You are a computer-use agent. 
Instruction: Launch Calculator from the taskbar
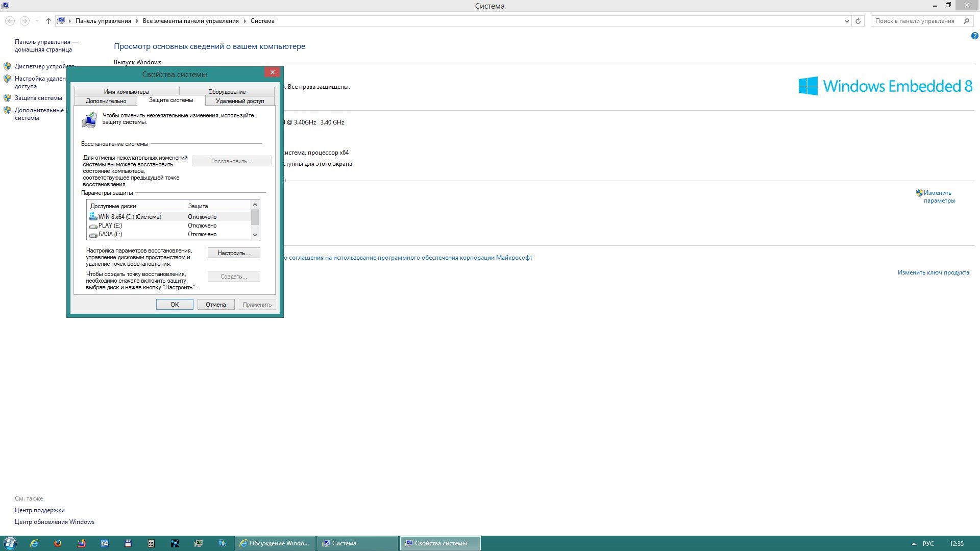[152, 543]
